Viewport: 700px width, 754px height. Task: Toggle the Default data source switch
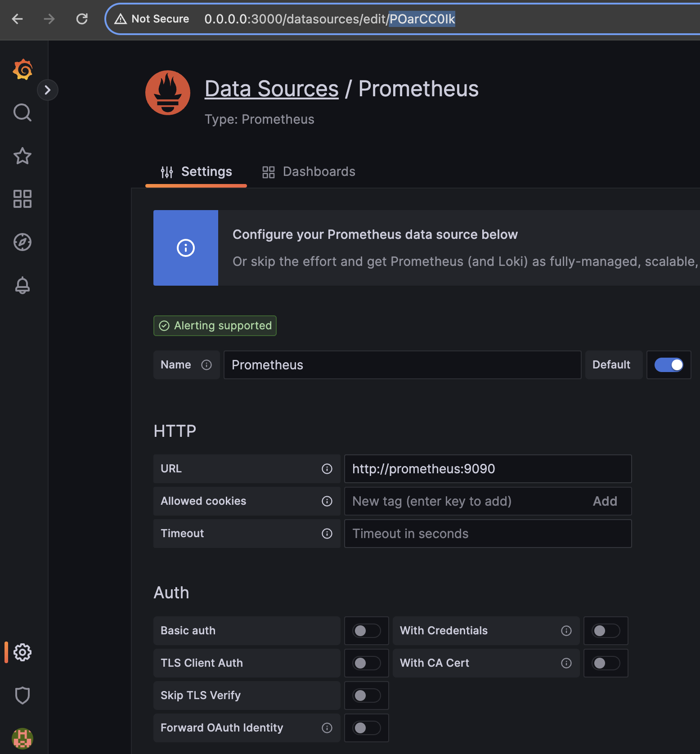click(x=669, y=365)
